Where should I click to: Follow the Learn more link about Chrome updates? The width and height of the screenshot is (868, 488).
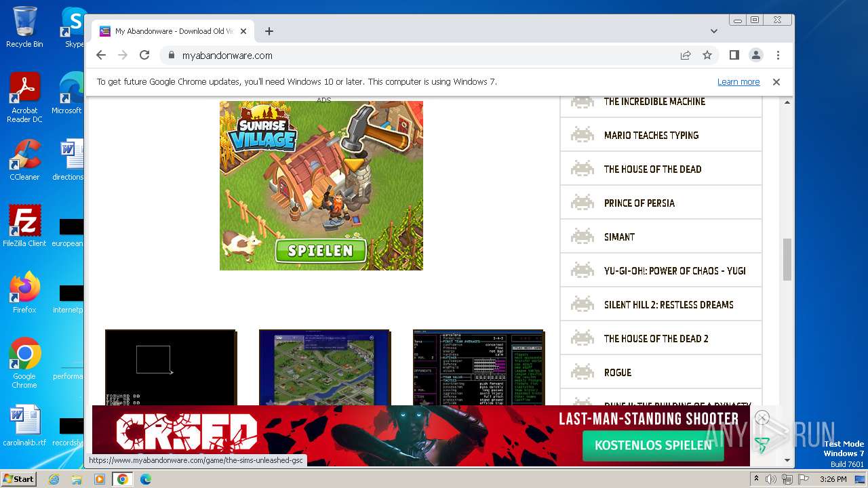point(738,82)
